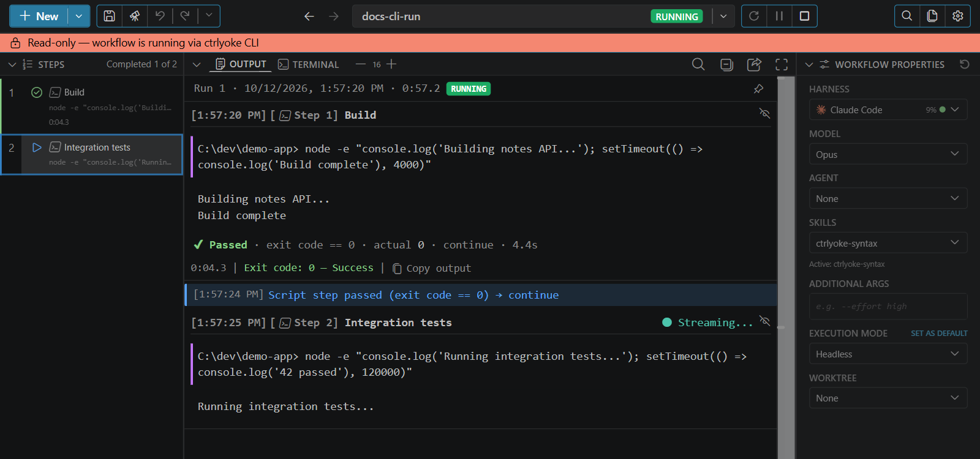The image size is (980, 459).
Task: Stop the running workflow
Action: (805, 16)
